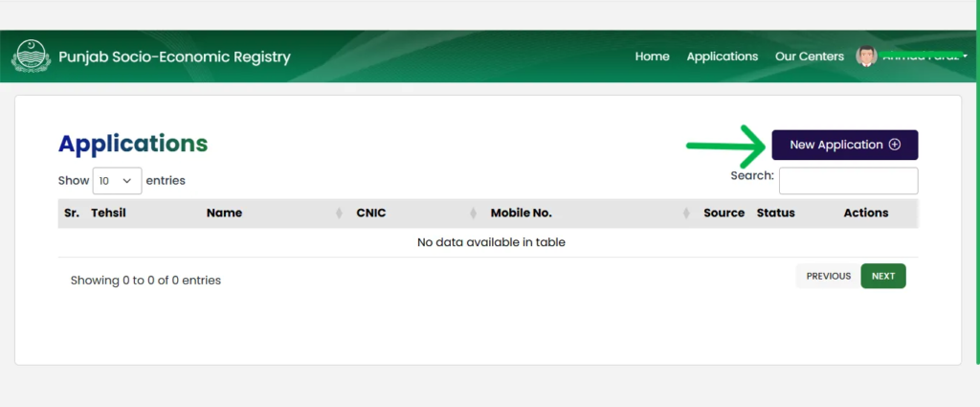The width and height of the screenshot is (980, 407).
Task: Go to Home in the navigation bar
Action: [x=652, y=57]
